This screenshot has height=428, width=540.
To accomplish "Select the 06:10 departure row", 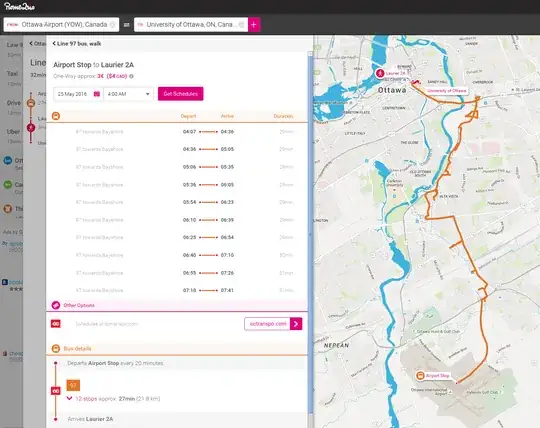I will pyautogui.click(x=177, y=220).
